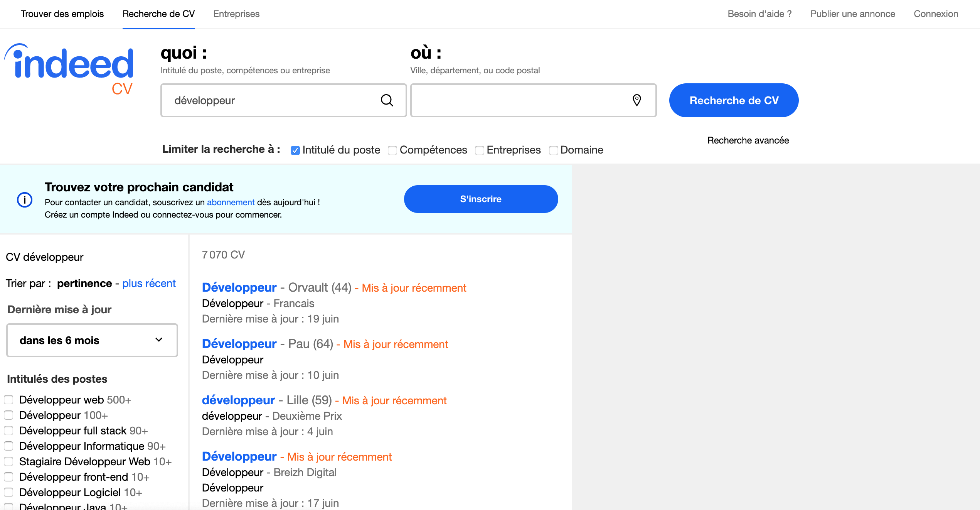Sort results by plus récent

coord(148,284)
